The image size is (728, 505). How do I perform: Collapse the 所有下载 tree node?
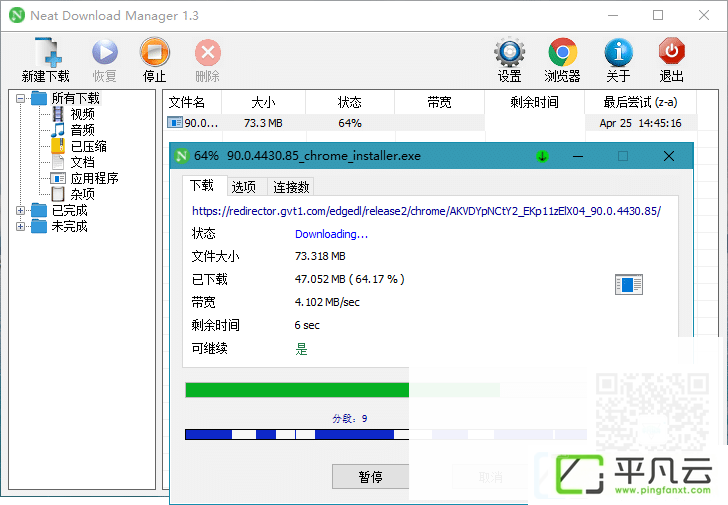pos(20,98)
